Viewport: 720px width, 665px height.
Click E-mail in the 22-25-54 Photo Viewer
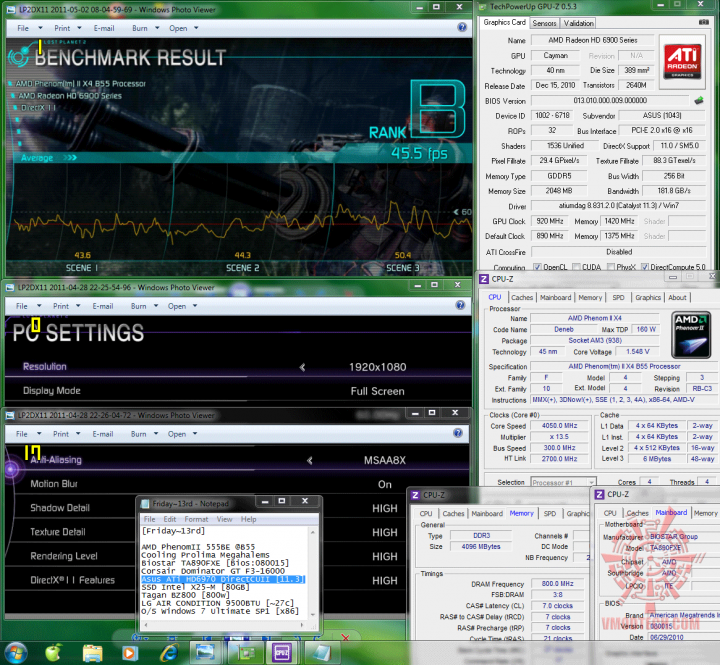click(x=102, y=306)
